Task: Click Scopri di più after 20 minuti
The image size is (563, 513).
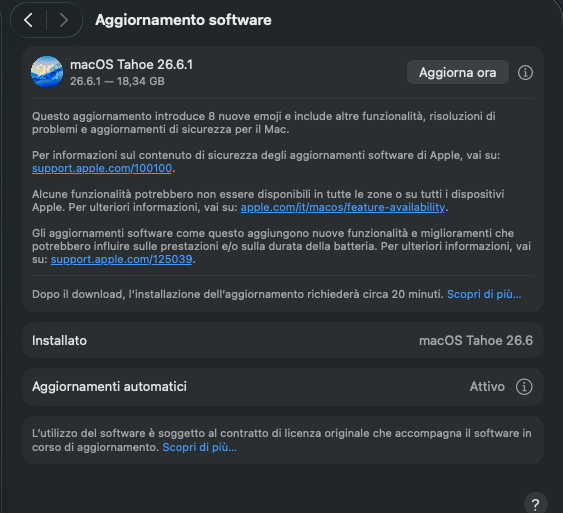Action: point(484,294)
